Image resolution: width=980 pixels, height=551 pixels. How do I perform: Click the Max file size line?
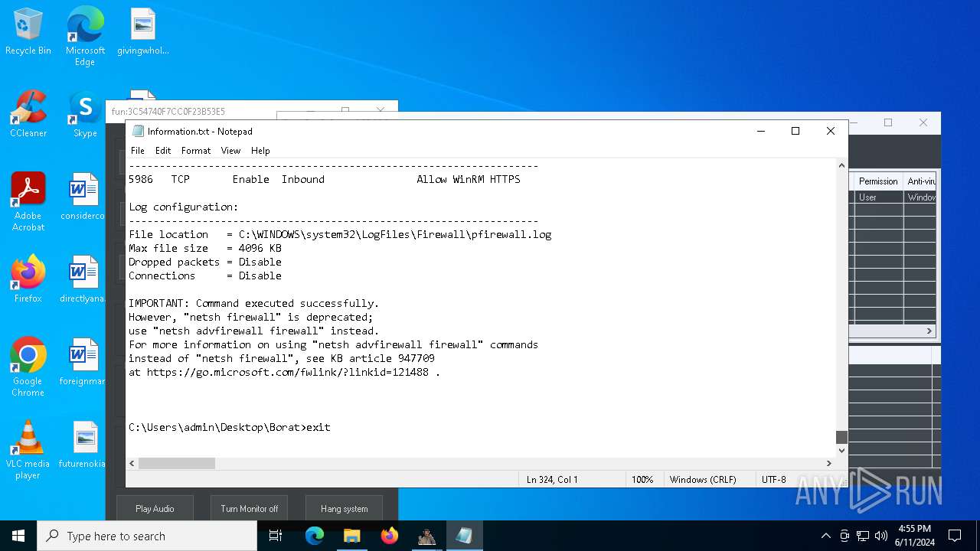(x=205, y=248)
